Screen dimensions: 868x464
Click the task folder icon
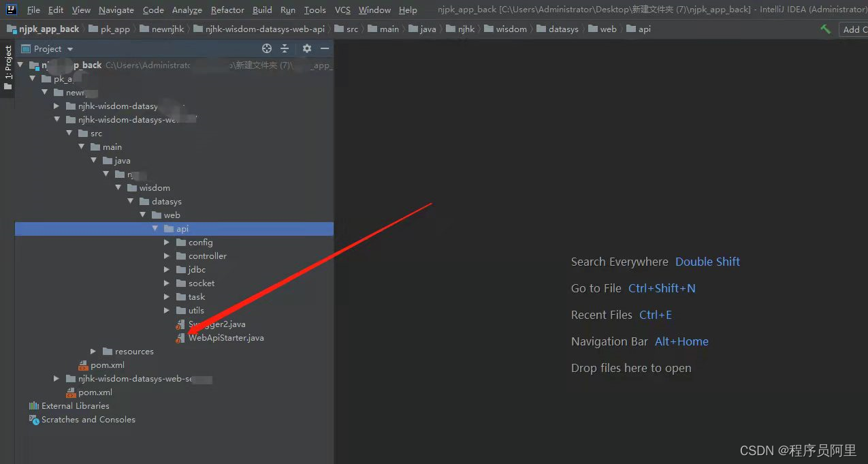(181, 297)
